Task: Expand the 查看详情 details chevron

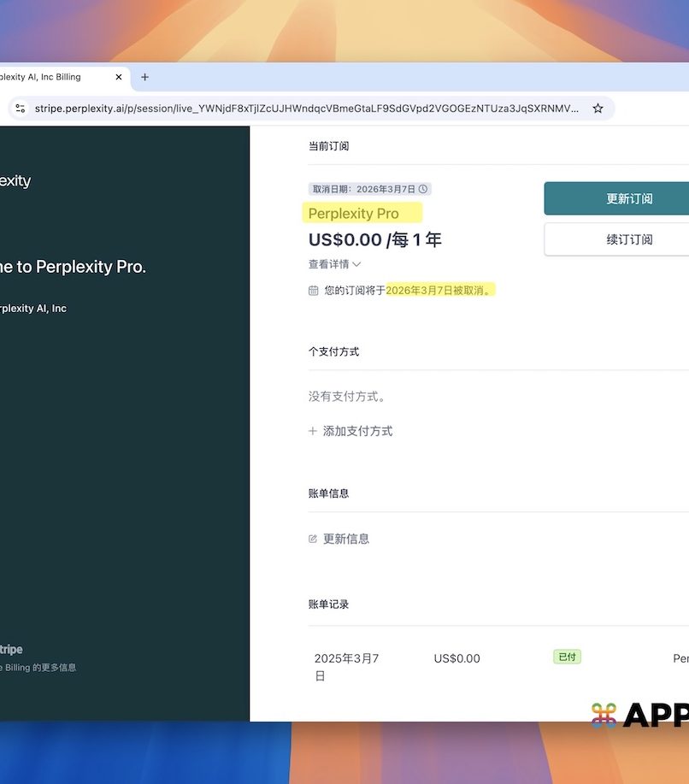Action: pos(356,264)
